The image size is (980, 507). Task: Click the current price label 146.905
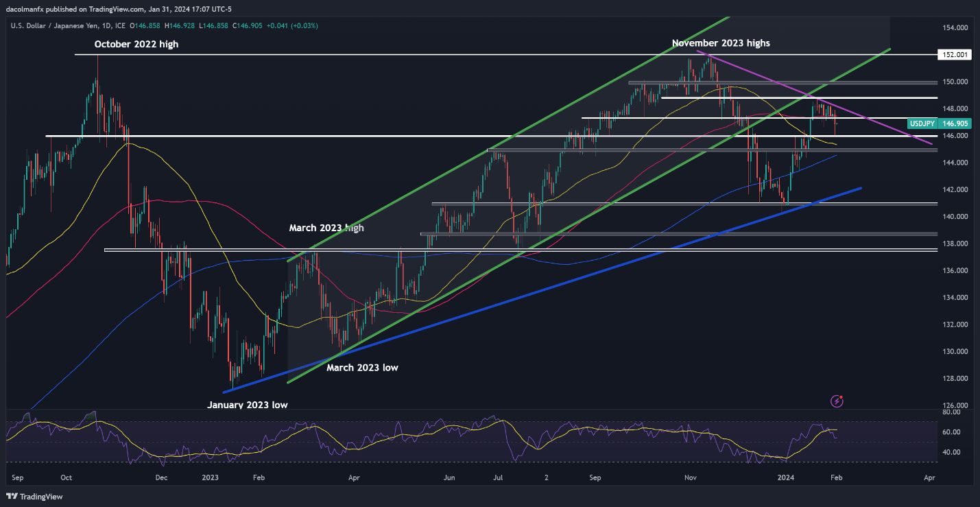955,123
